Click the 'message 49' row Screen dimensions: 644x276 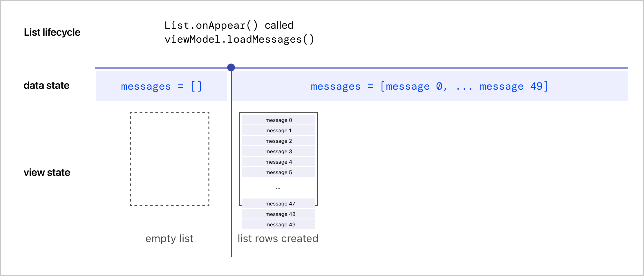click(x=278, y=224)
